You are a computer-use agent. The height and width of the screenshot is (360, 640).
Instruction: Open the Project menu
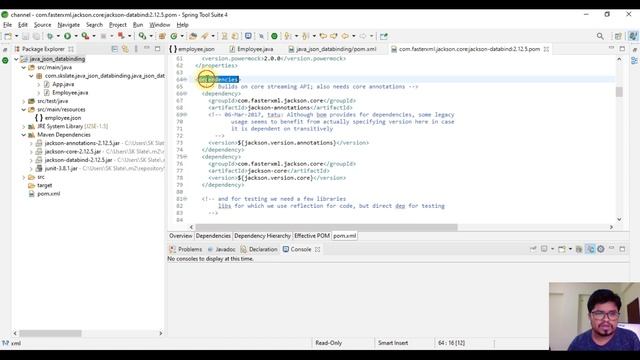[x=118, y=25]
